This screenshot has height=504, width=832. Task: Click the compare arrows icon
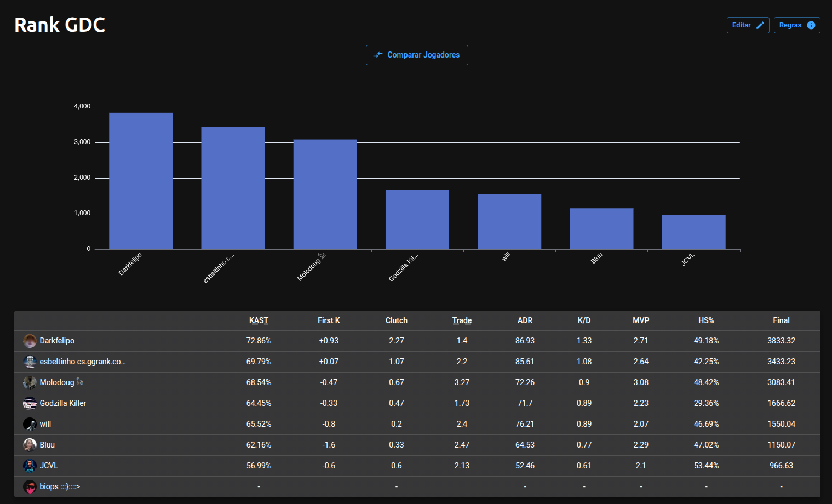378,55
